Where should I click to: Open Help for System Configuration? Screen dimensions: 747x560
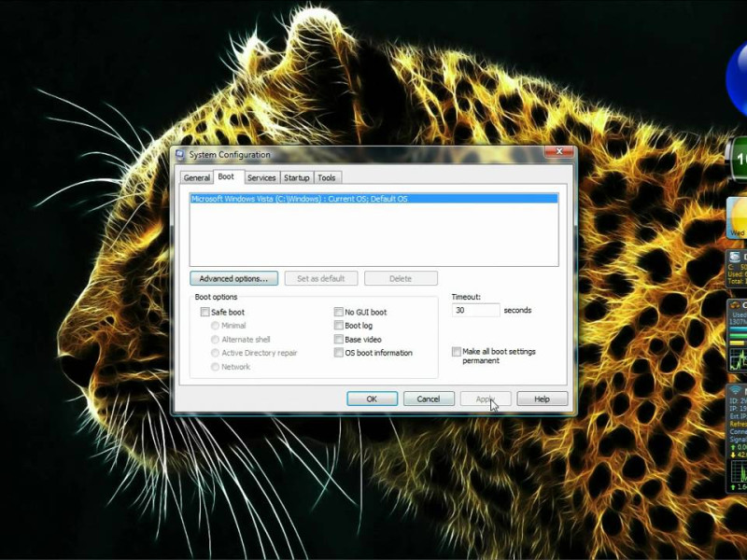point(543,399)
